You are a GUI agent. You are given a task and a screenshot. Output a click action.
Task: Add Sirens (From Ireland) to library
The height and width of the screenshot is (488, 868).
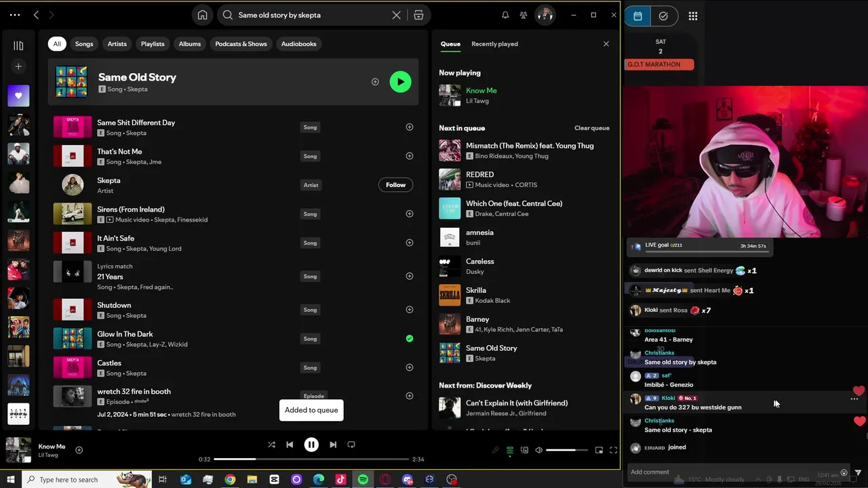[409, 213]
